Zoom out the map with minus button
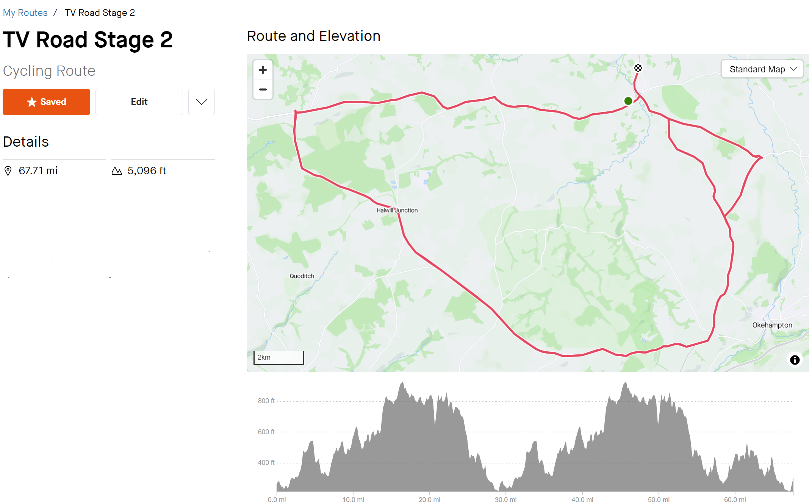This screenshot has height=504, width=812. pos(263,89)
